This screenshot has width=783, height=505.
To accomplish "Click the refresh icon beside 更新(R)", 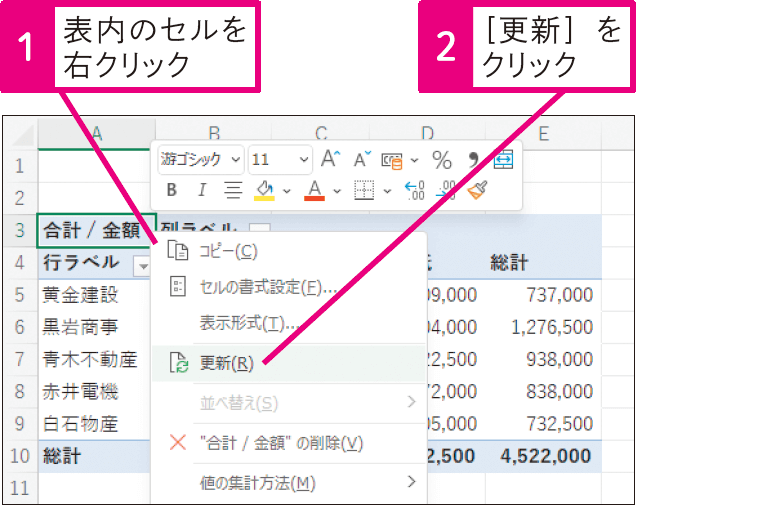I will (x=179, y=363).
